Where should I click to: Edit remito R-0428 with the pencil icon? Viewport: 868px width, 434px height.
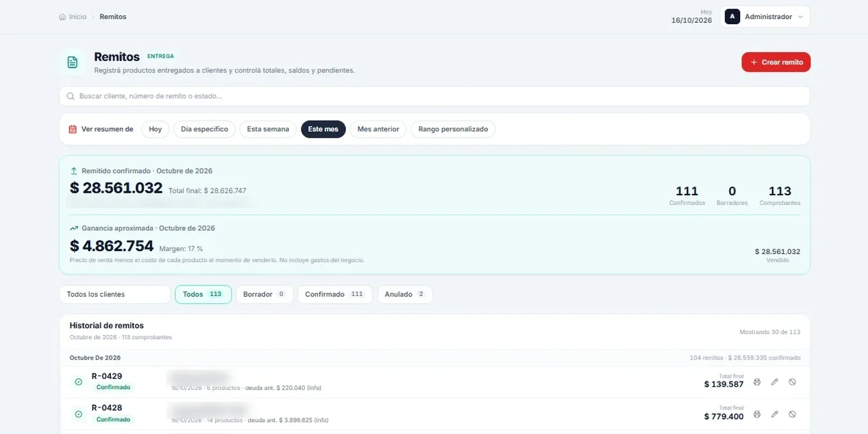(x=774, y=414)
